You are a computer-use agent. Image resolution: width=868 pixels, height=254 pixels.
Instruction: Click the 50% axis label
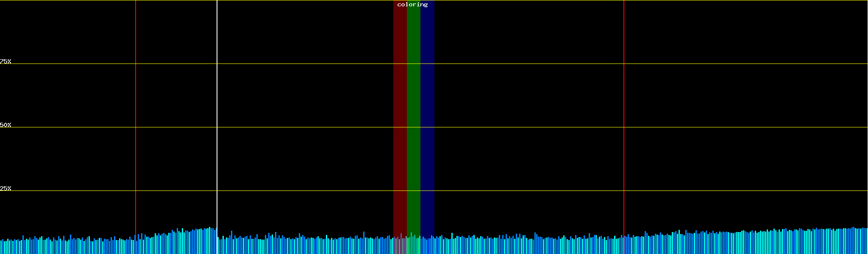pos(6,125)
